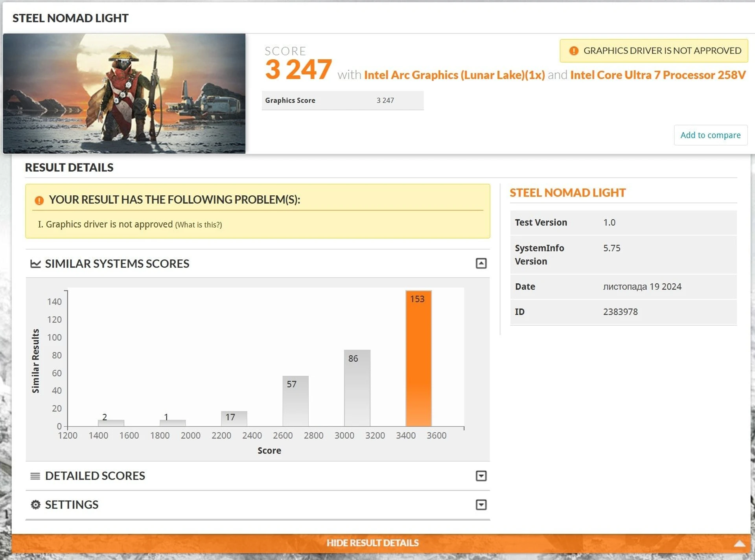
Task: Click the Graphics Driver Is Not Approved badge
Action: coord(654,51)
